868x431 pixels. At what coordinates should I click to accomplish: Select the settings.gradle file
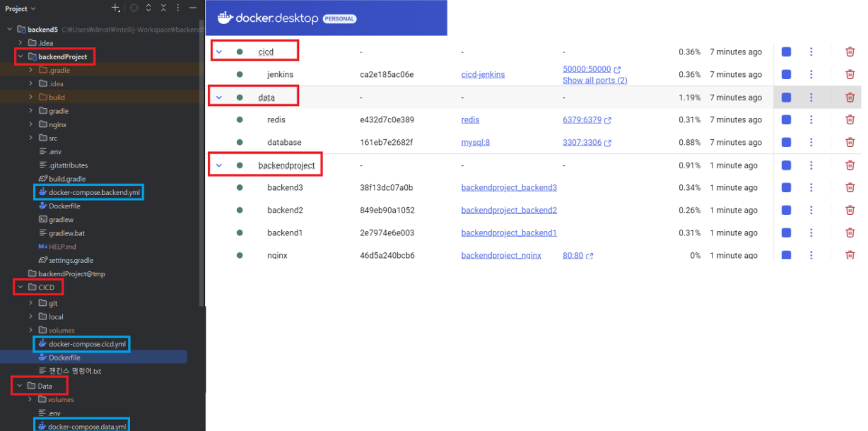coord(66,260)
